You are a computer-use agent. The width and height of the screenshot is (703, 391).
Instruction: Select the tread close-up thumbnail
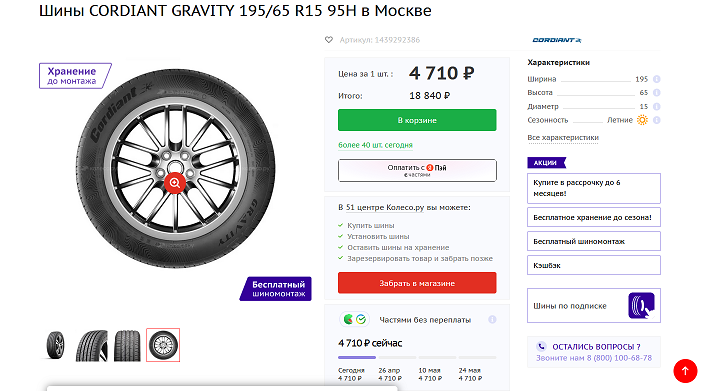point(91,345)
